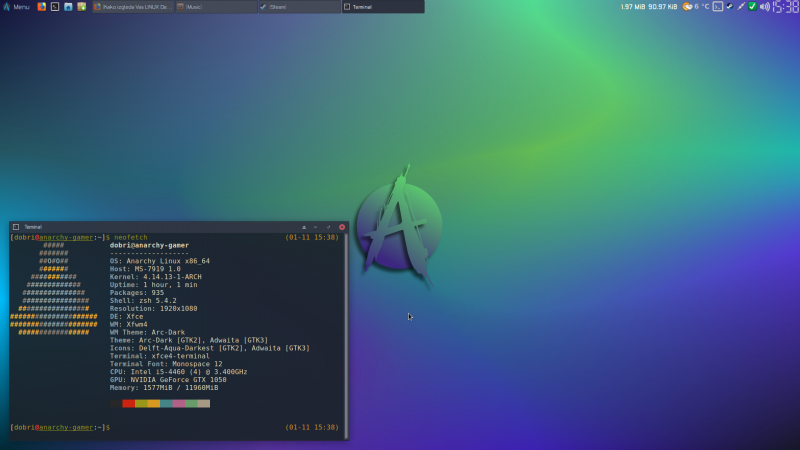800x450 pixels.
Task: Open the terminal tray icon
Action: [718, 7]
